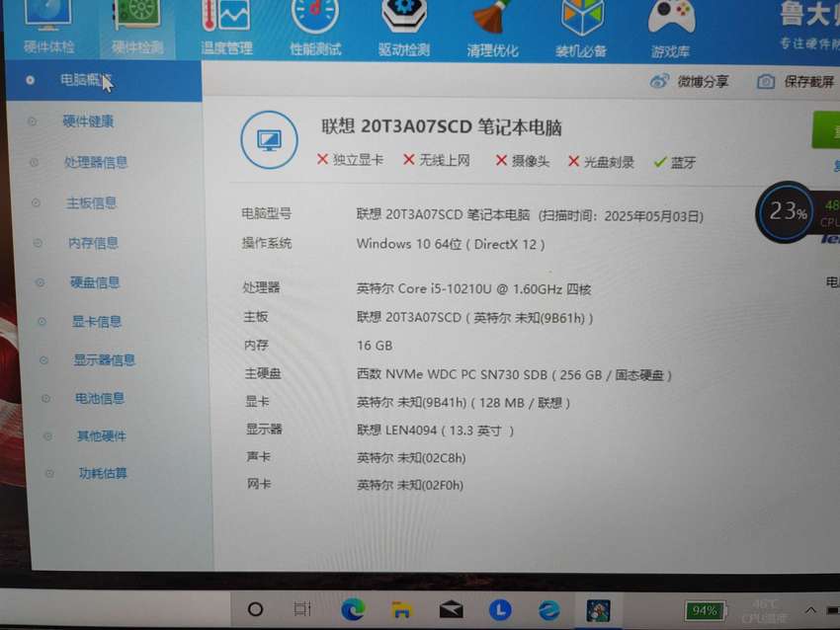
Task: Click the 主板 value 英特尔 未知(9B61h)
Action: [x=474, y=318]
